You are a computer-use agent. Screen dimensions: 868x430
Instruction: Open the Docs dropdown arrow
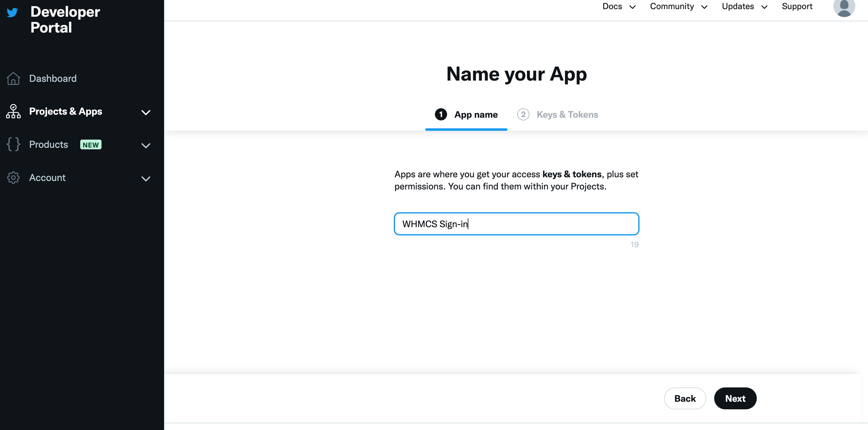pos(632,7)
